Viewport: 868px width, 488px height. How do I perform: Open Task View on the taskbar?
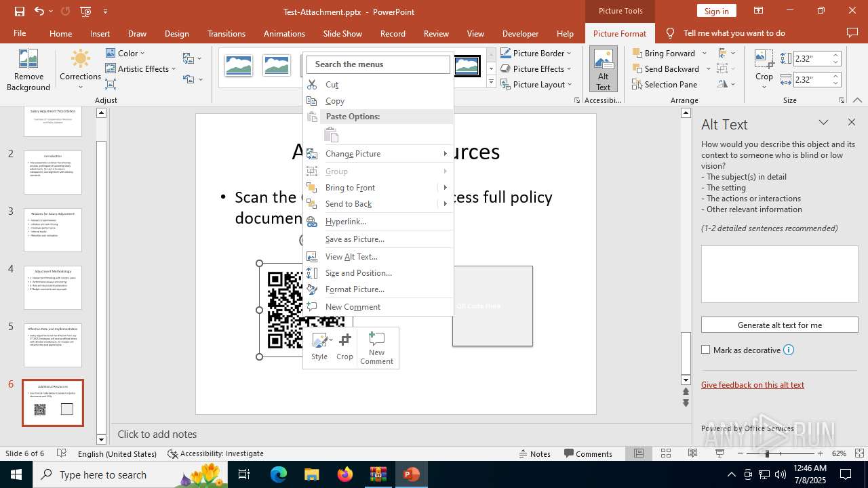pyautogui.click(x=245, y=474)
